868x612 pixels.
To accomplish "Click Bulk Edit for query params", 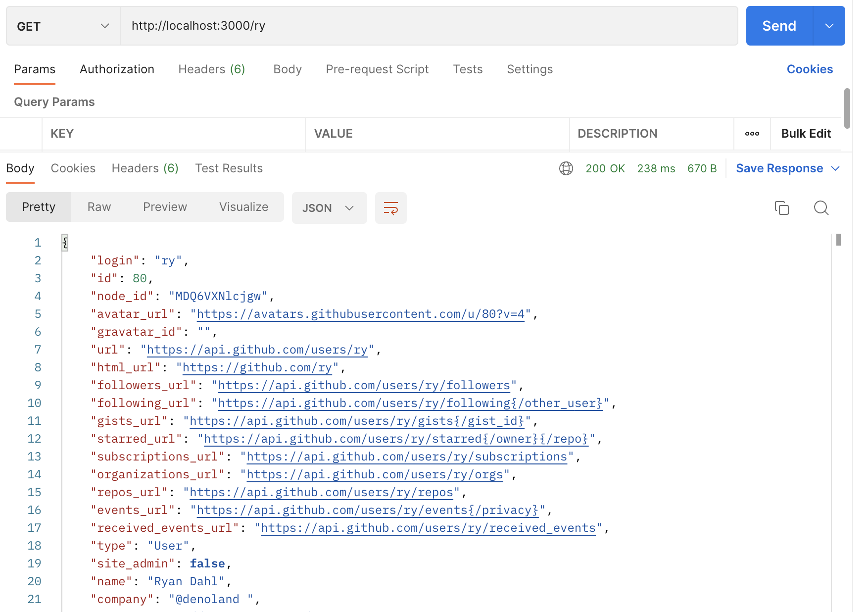I will click(x=806, y=134).
